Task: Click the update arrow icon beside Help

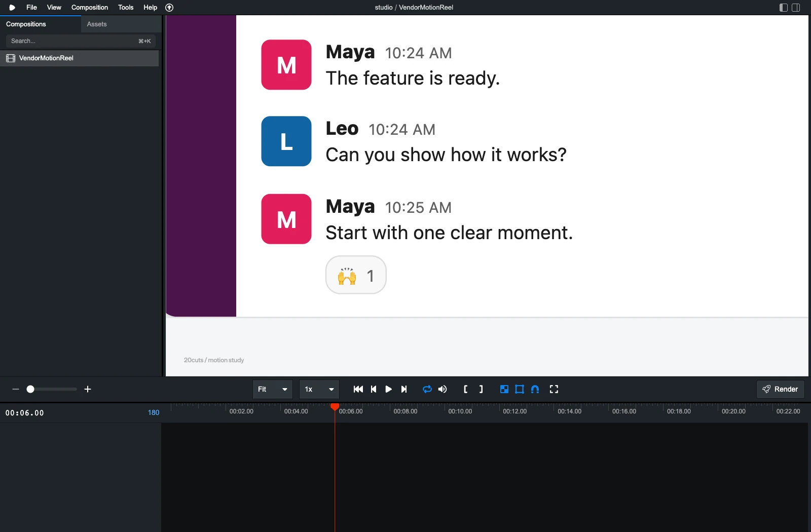Action: [169, 8]
